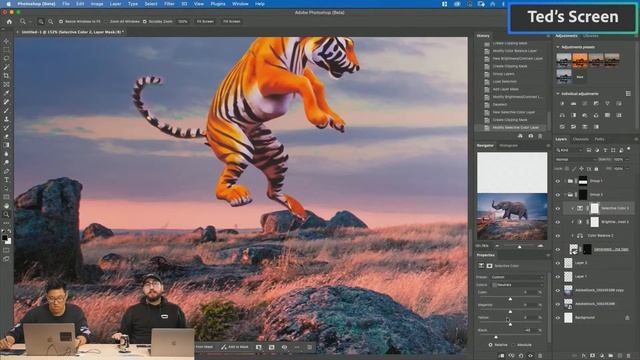
Task: Enable Resize Windows to Fit checkbox
Action: 61,21
